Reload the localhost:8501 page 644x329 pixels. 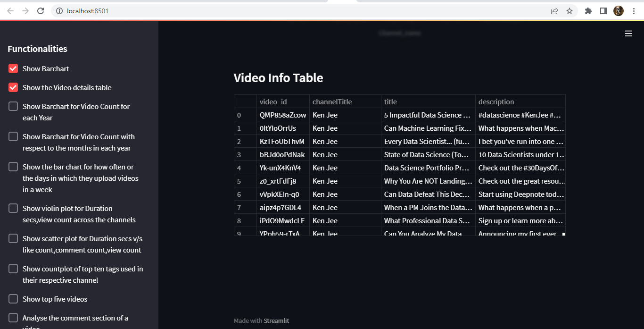point(41,10)
